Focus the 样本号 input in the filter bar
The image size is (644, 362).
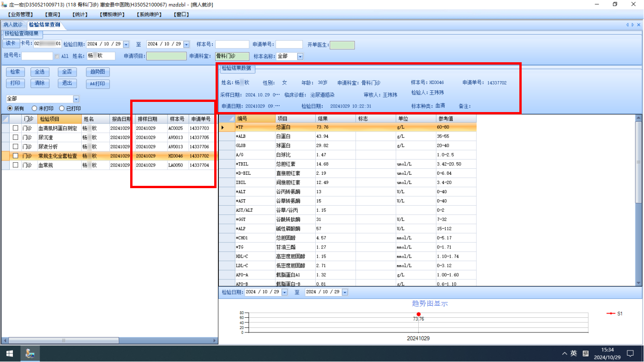(232, 45)
